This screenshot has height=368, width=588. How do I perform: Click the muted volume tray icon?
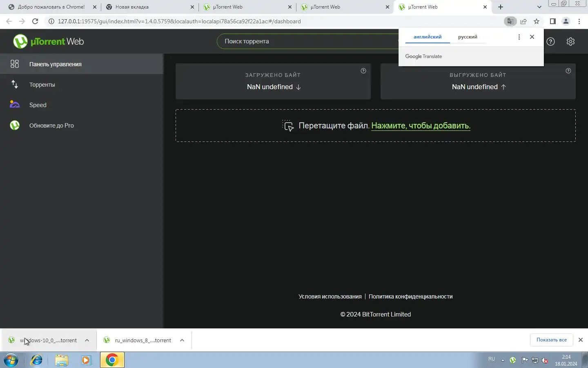point(545,360)
